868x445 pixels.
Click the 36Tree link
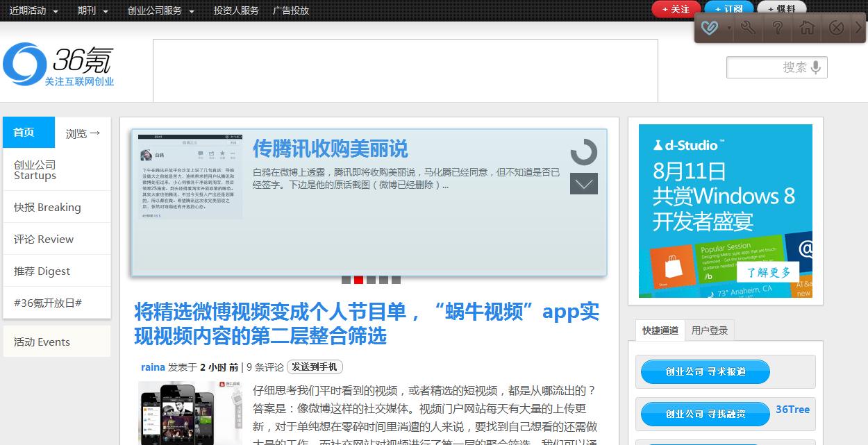pyautogui.click(x=793, y=410)
